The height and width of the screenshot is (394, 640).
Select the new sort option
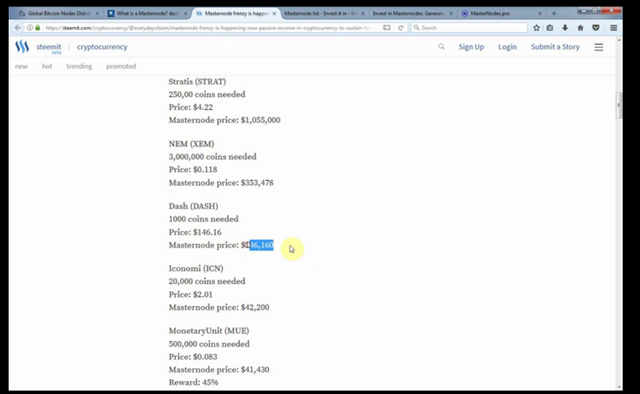(21, 66)
